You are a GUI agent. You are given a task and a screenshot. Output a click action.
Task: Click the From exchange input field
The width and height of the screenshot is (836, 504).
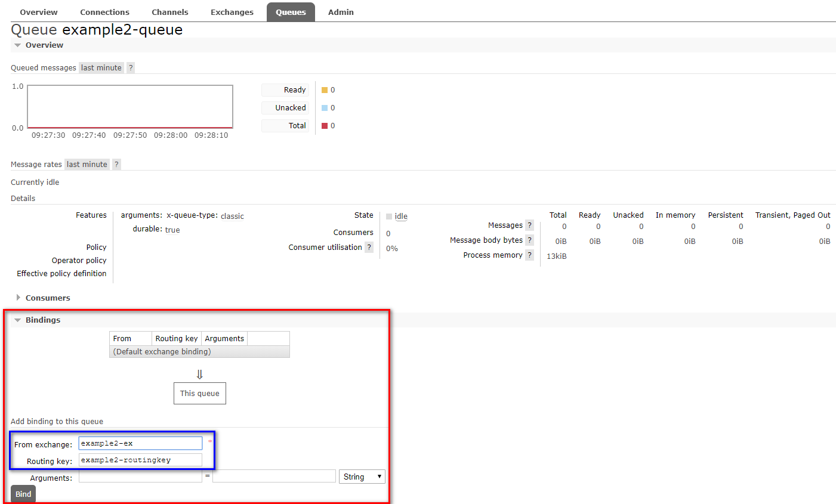coord(140,443)
